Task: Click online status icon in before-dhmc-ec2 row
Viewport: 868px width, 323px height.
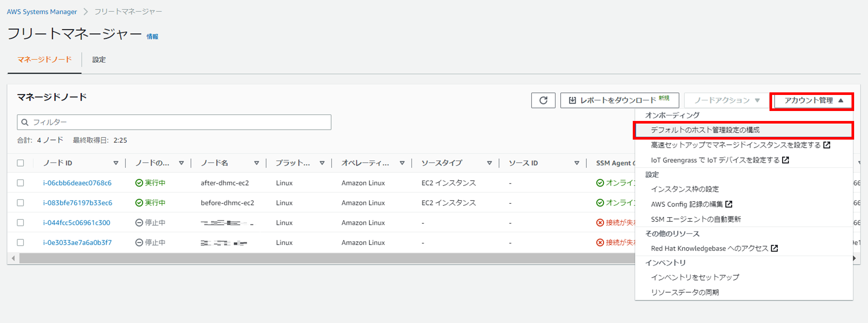Action: (x=600, y=203)
